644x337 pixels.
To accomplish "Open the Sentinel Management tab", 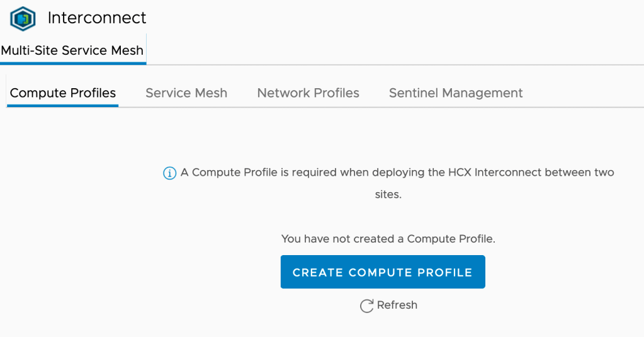I will [x=456, y=93].
